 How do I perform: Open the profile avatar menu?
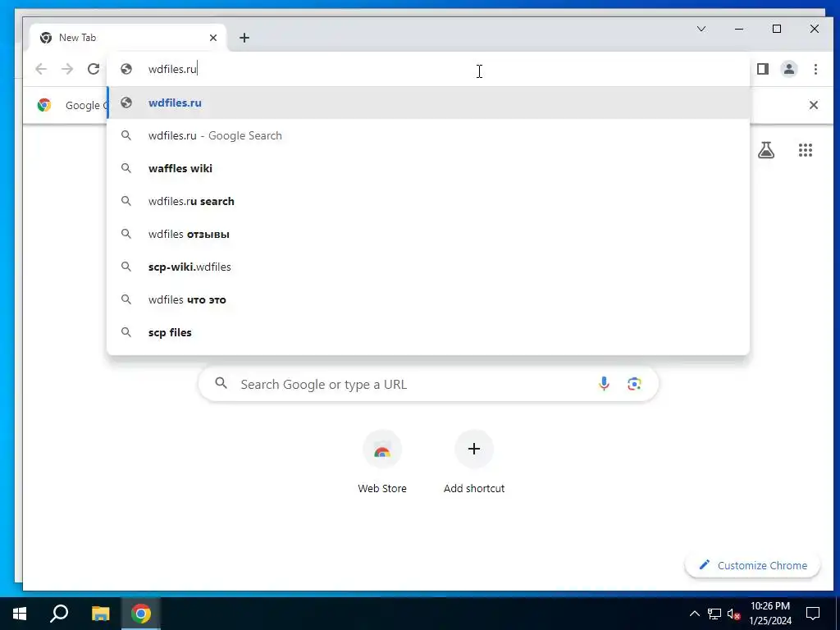click(788, 69)
